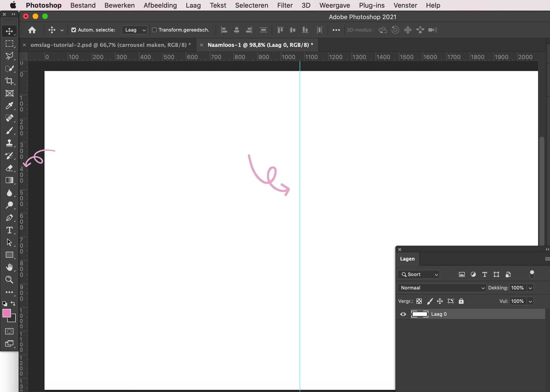The height and width of the screenshot is (392, 550).
Task: Hide the Laag 0 layer visibility
Action: coord(403,314)
